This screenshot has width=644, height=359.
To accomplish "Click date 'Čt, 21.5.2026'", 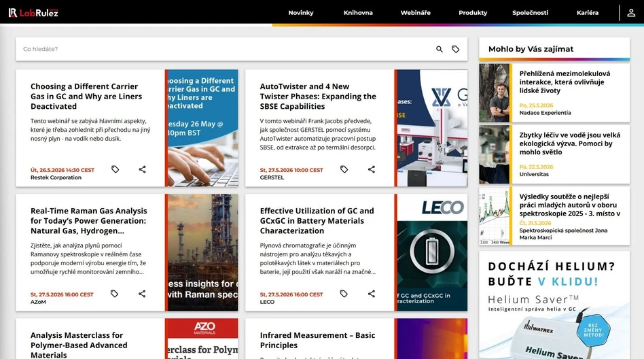I will coord(535,223).
